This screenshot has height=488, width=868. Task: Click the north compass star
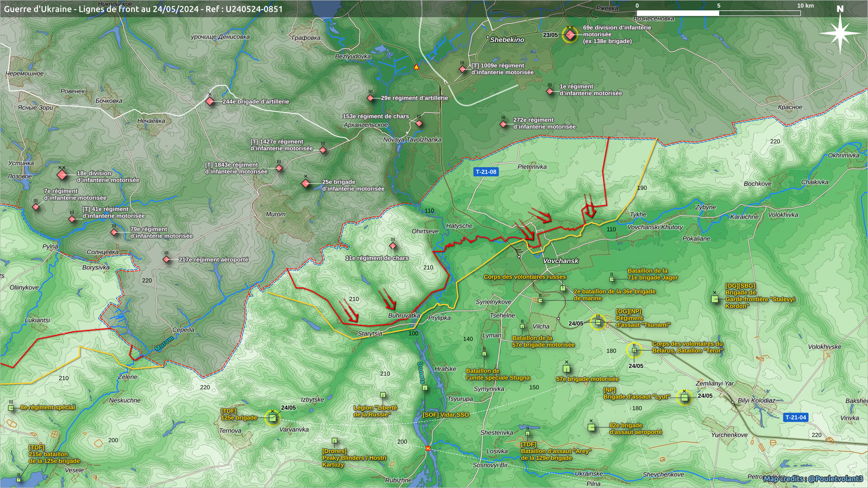(x=840, y=33)
